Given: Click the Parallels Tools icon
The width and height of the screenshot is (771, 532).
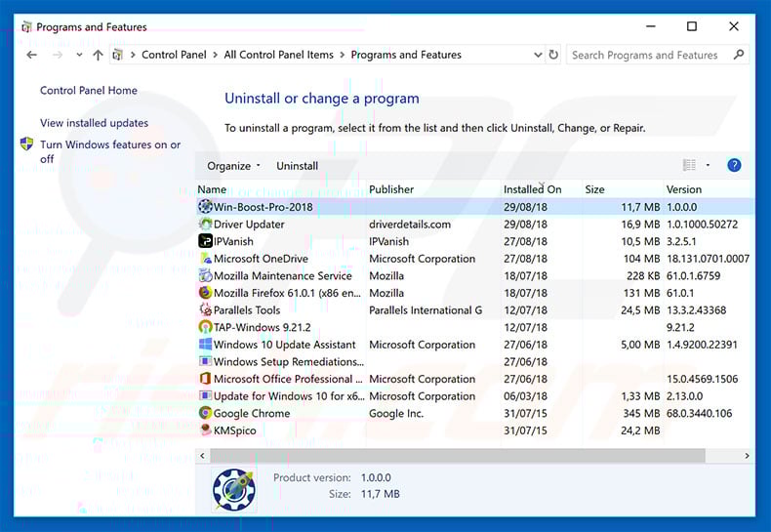Looking at the screenshot, I should pos(205,310).
